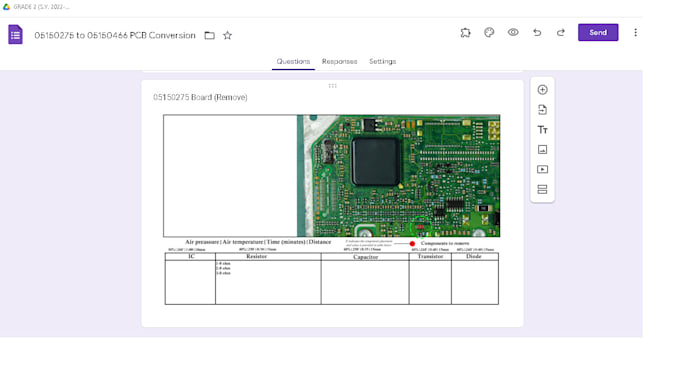Image resolution: width=680 pixels, height=382 pixels.
Task: Click the 'Resistor' table header
Action: point(256,257)
